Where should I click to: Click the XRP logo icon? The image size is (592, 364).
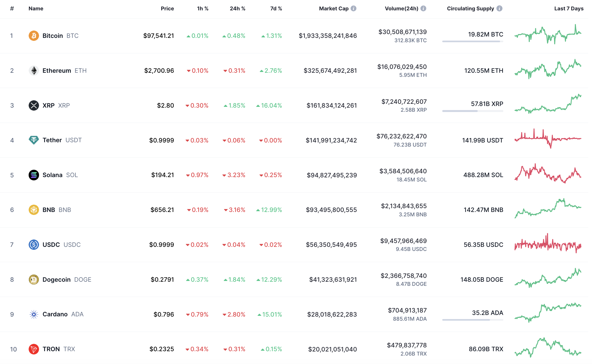click(34, 105)
